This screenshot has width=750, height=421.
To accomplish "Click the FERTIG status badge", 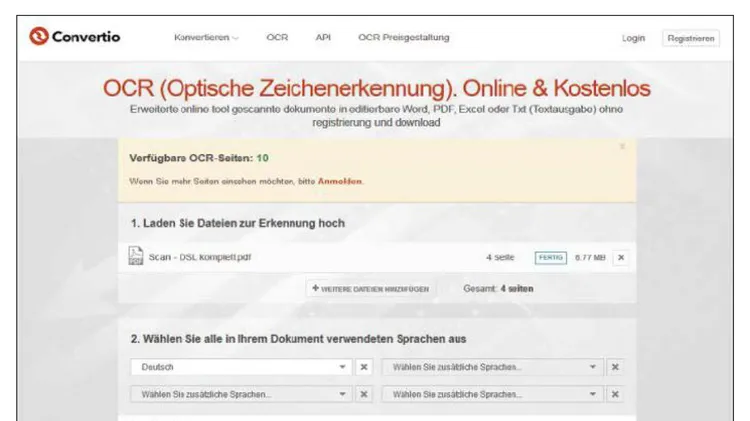I will (x=551, y=258).
